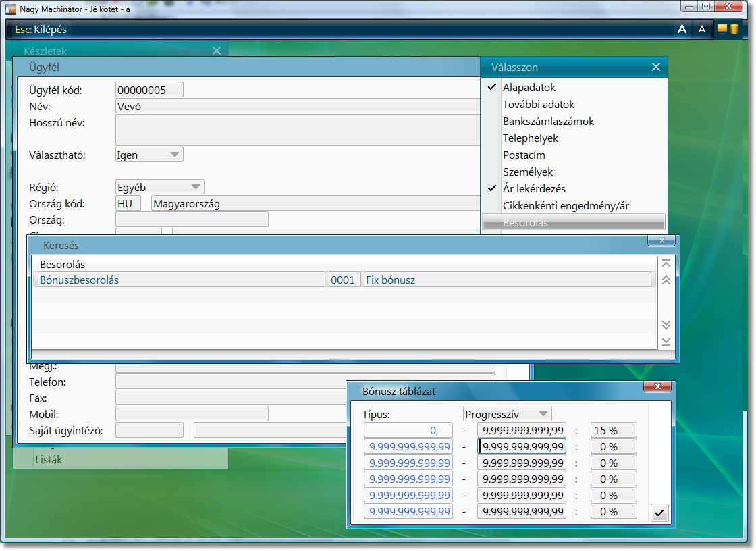The height and width of the screenshot is (551, 756).
Task: Expand the Régió dropdown showing Egyéb
Action: point(159,187)
